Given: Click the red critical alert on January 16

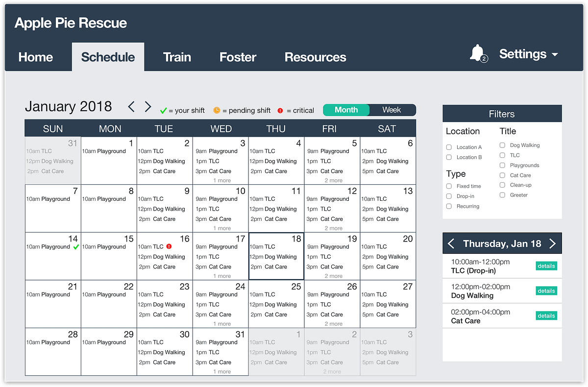Looking at the screenshot, I should tap(169, 246).
